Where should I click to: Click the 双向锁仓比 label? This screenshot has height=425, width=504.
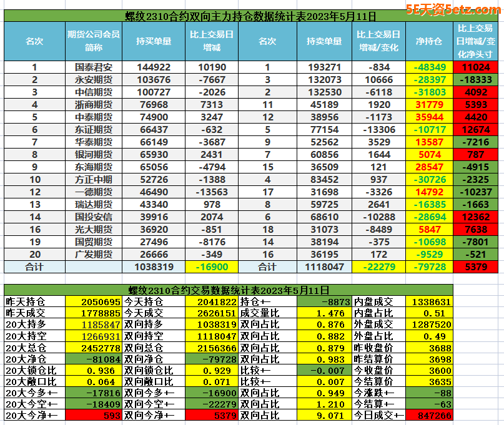pyautogui.click(x=154, y=370)
